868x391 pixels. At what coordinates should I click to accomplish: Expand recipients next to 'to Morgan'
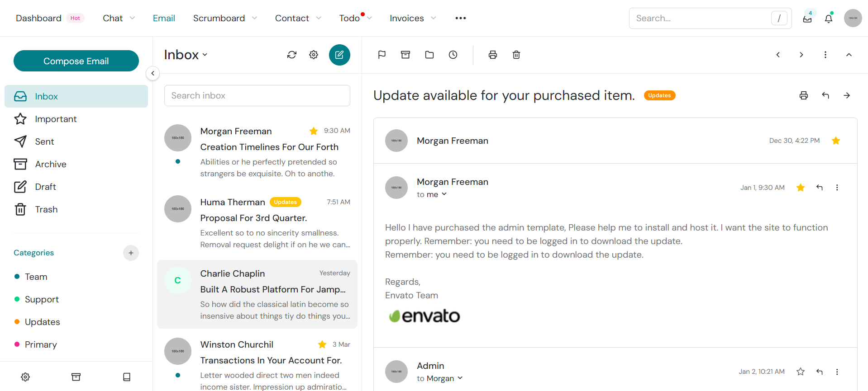(x=460, y=378)
